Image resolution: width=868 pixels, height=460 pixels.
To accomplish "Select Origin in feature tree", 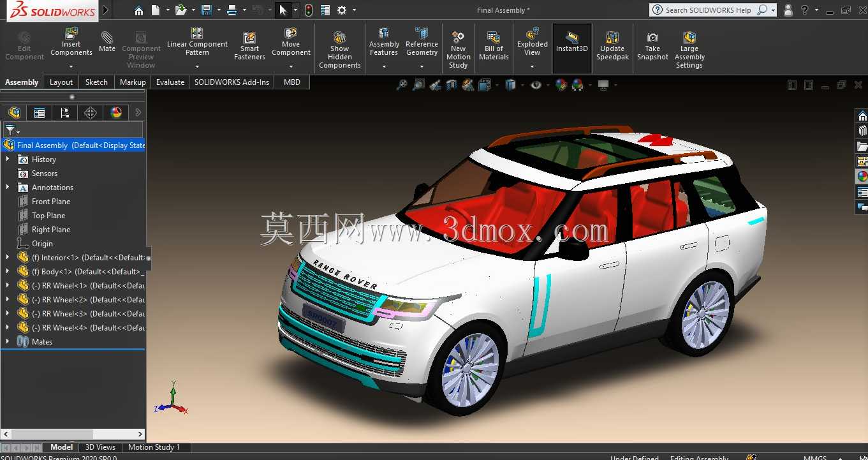I will click(x=42, y=244).
